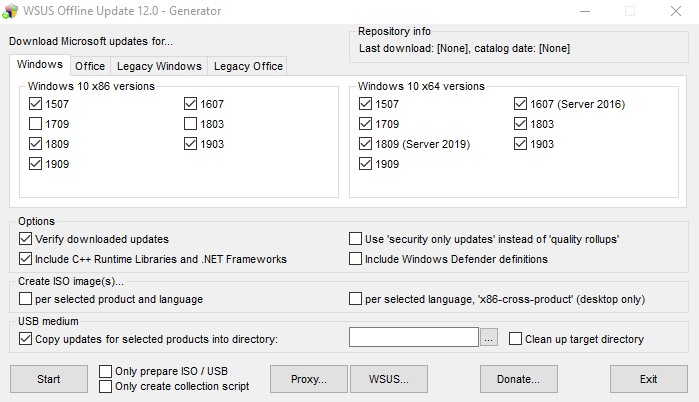Toggle Windows 10 x64 version 1803

520,123
